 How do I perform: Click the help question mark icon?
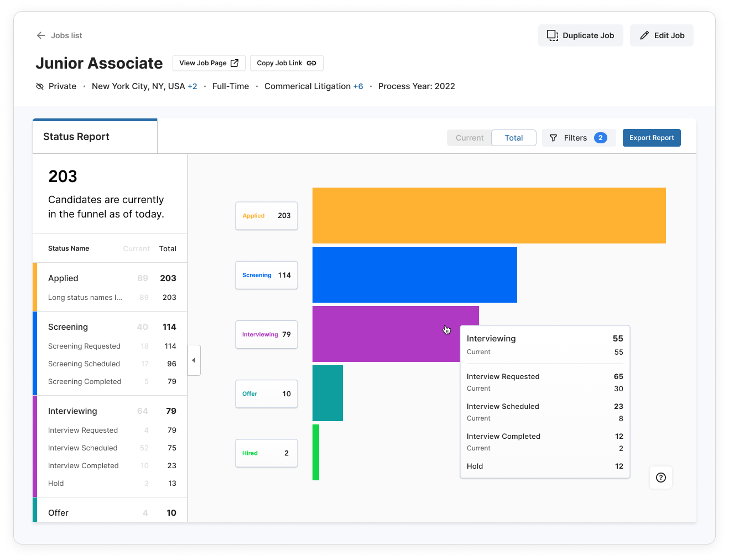[x=660, y=477]
